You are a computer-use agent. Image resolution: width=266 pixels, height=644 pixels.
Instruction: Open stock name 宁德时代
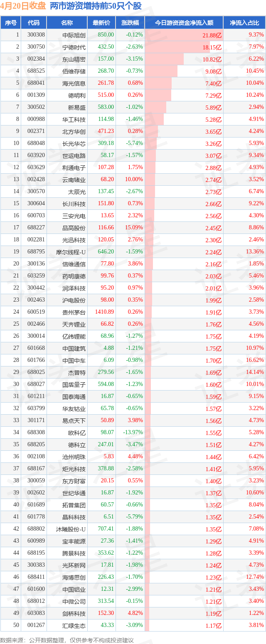[x=74, y=47]
